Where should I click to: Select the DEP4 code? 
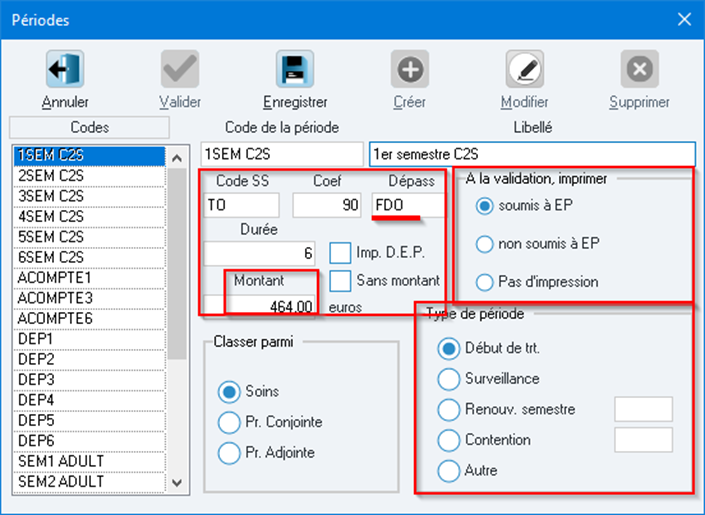tap(89, 400)
